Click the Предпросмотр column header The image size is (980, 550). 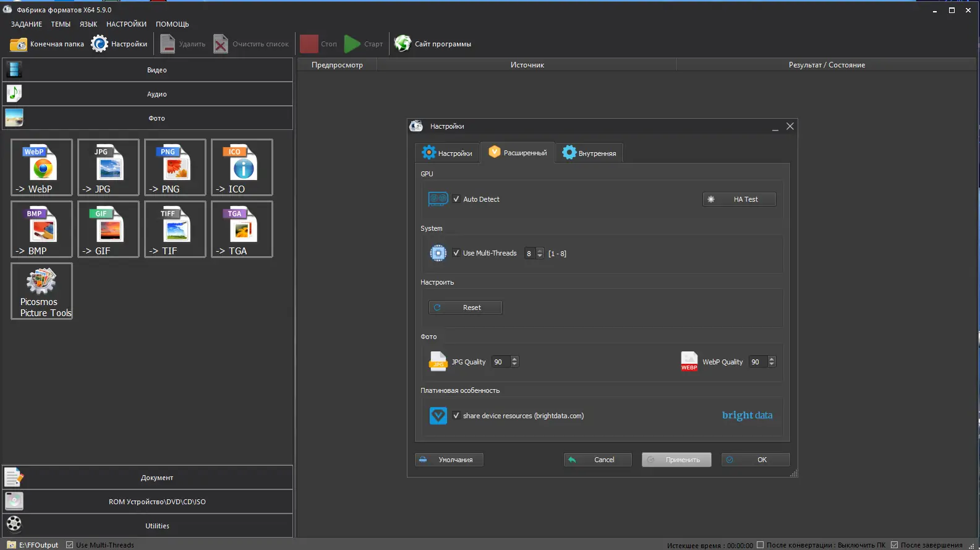coord(337,65)
